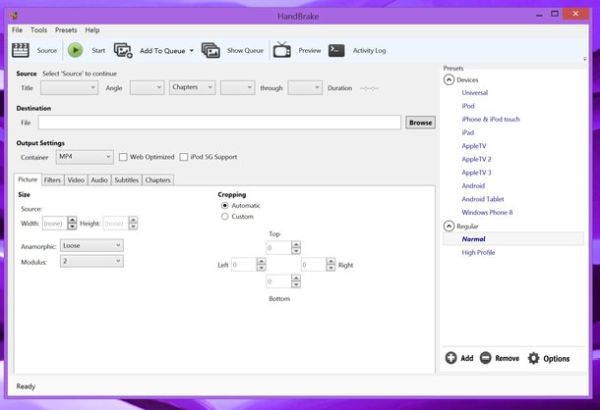Open the Add To Queue dropdown arrow
600x410 pixels.
[192, 51]
